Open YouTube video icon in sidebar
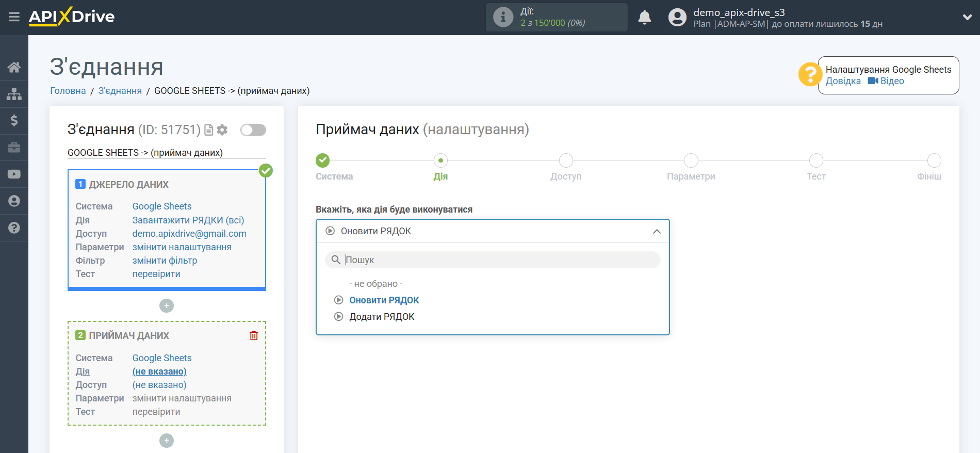 tap(14, 174)
